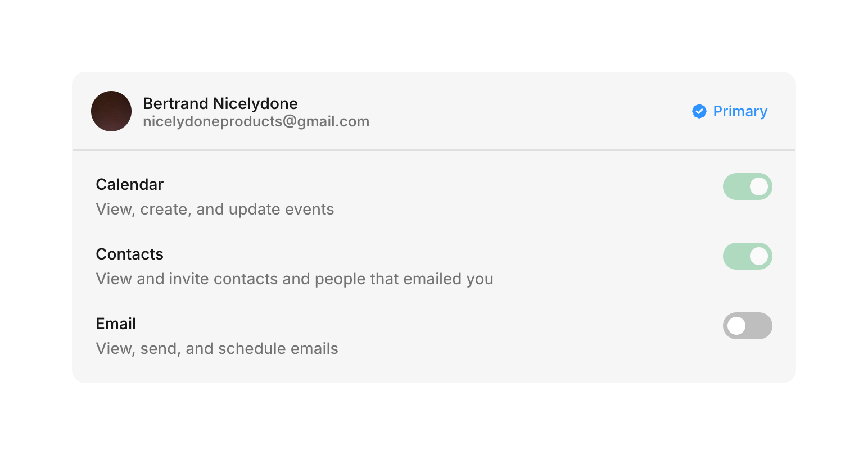868x455 pixels.
Task: Turn off the Contacts access switch
Action: pos(747,256)
